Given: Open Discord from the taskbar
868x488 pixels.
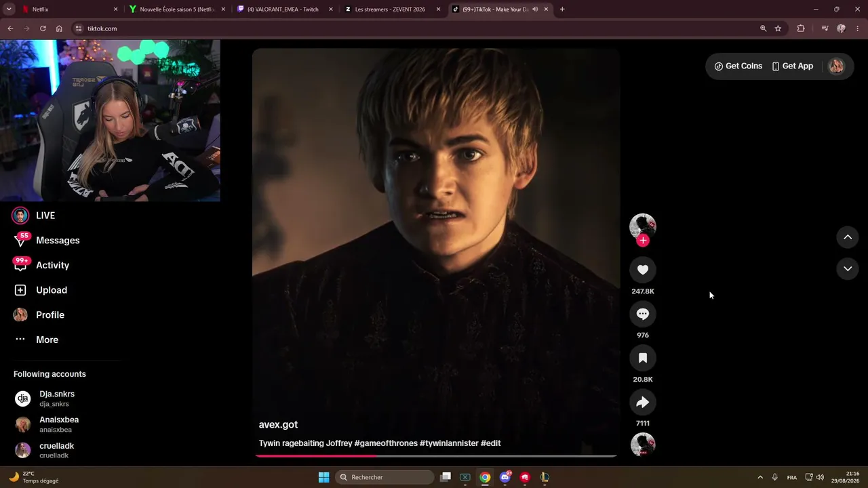Looking at the screenshot, I should pyautogui.click(x=505, y=477).
